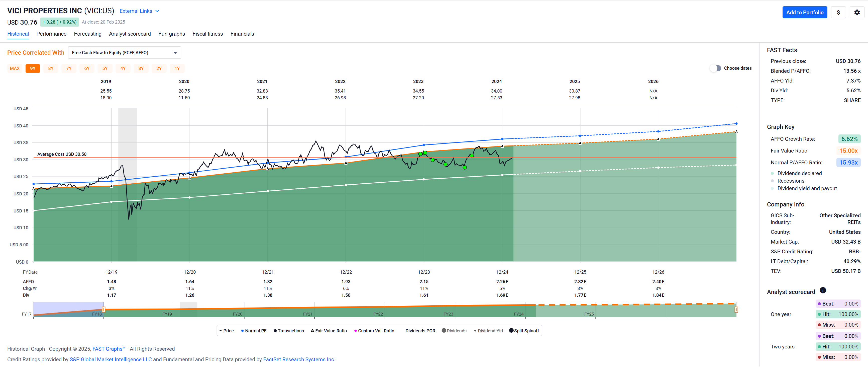This screenshot has height=371, width=868.
Task: Switch to the Historical tab
Action: click(x=18, y=34)
